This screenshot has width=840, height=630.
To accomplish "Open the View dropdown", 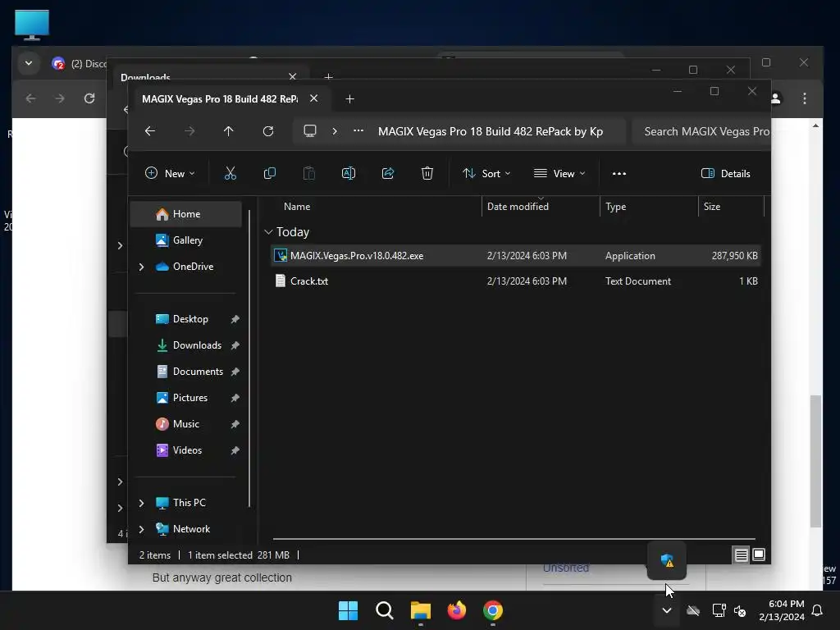I will pyautogui.click(x=559, y=174).
